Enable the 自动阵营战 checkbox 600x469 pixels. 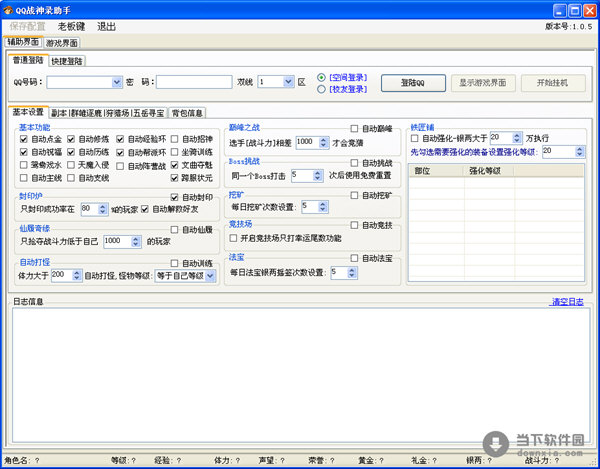(x=120, y=166)
